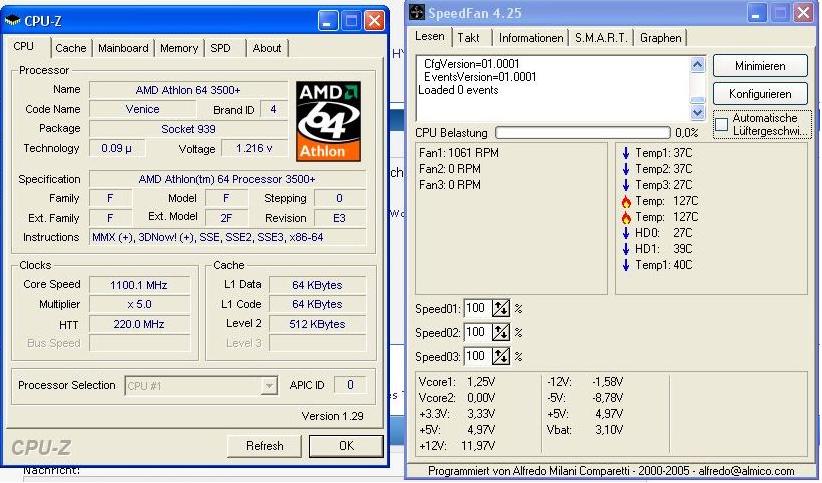The width and height of the screenshot is (822, 483).
Task: Open the Mainboard tab in CPU-Z
Action: click(123, 48)
